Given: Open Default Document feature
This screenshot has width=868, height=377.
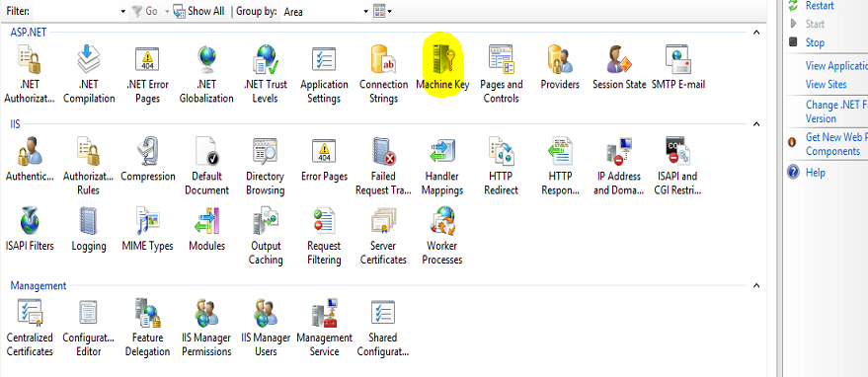Looking at the screenshot, I should coord(206,167).
